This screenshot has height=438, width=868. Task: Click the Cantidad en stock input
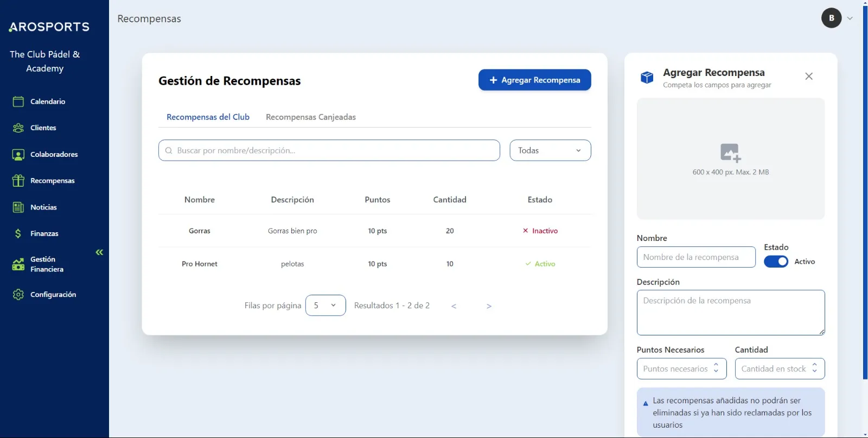(x=780, y=369)
